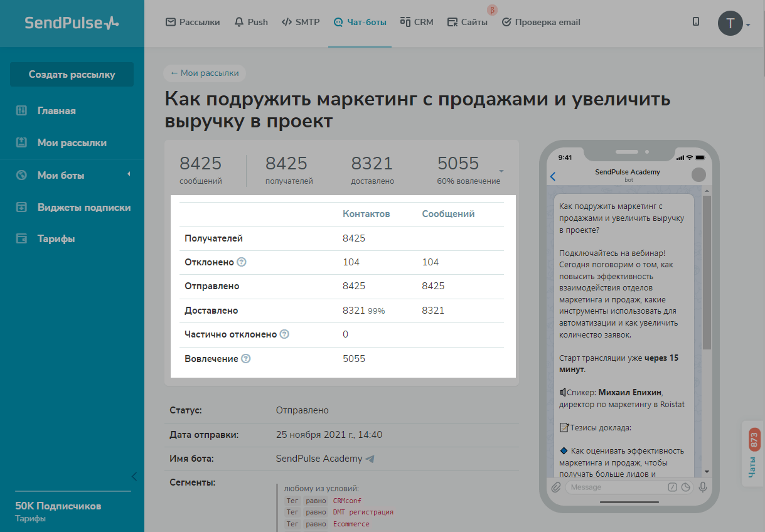Viewport: 765px width, 532px height.
Task: Go back via Мои рассылки link
Action: 205,73
